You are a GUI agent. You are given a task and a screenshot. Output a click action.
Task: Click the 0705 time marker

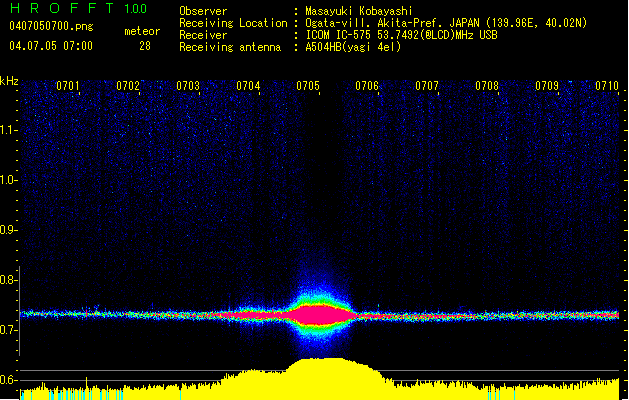tap(308, 86)
